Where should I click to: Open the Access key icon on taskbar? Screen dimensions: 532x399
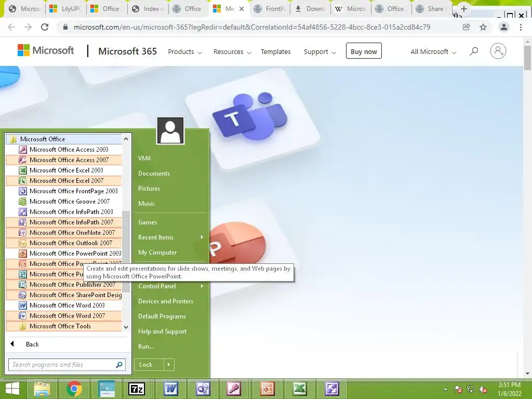coord(234,389)
